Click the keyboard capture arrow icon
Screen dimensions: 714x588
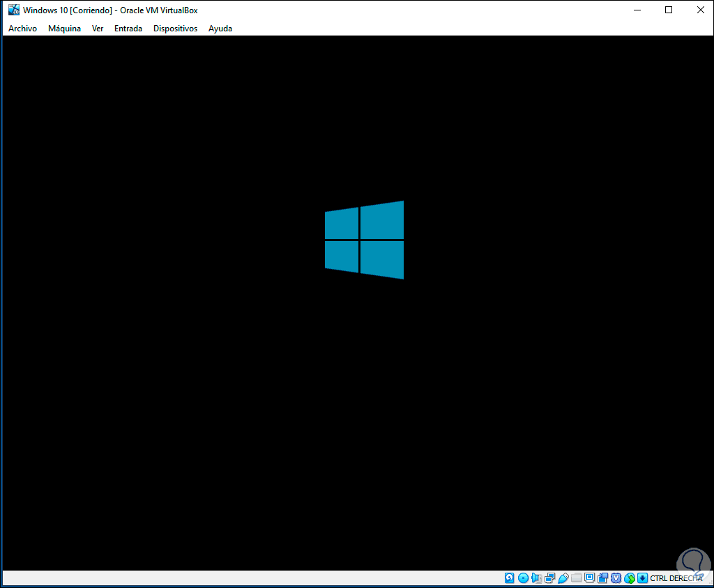(642, 578)
